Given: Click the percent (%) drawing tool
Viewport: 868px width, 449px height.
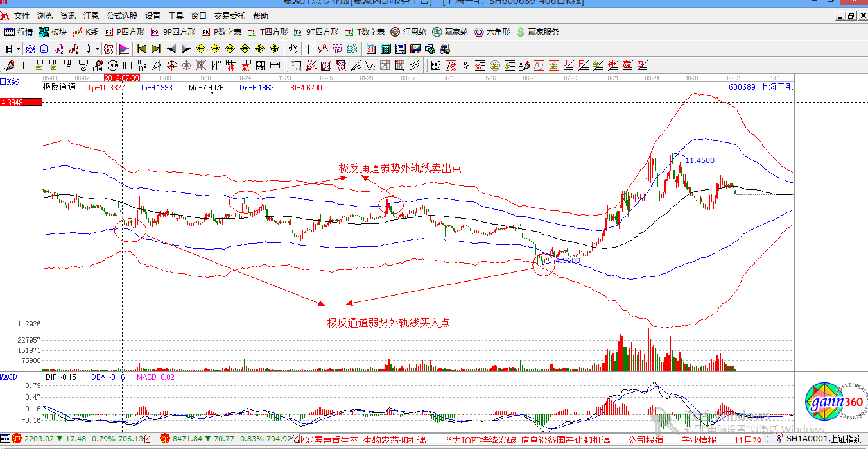Looking at the screenshot, I should tap(465, 65).
